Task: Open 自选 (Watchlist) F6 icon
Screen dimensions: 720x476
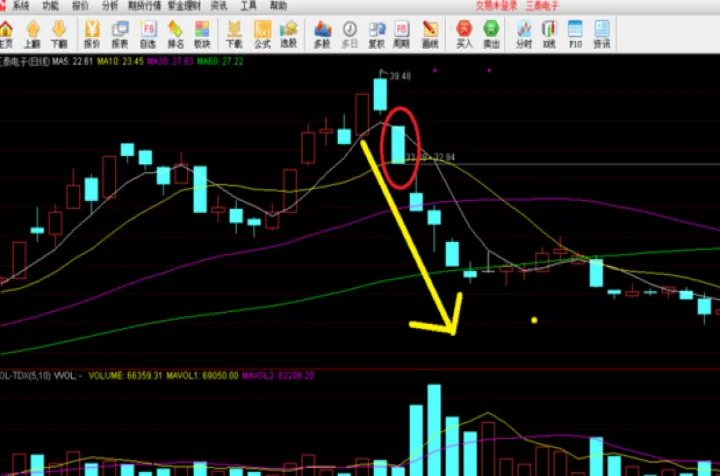Action: 148,33
